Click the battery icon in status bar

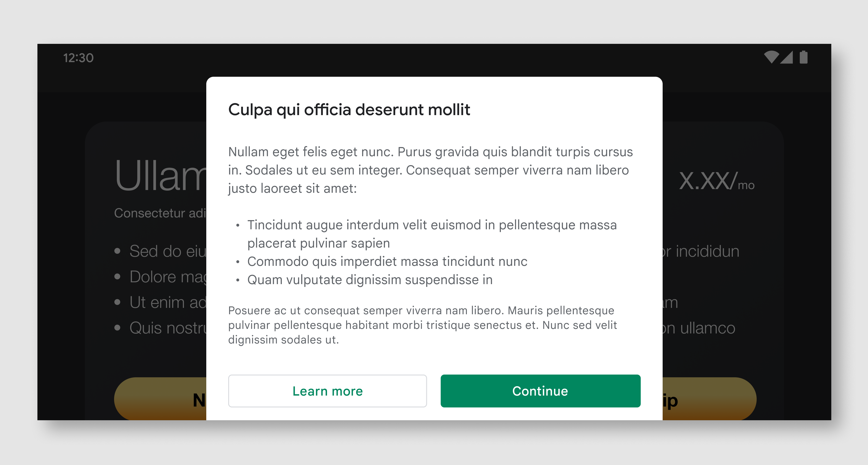point(804,57)
